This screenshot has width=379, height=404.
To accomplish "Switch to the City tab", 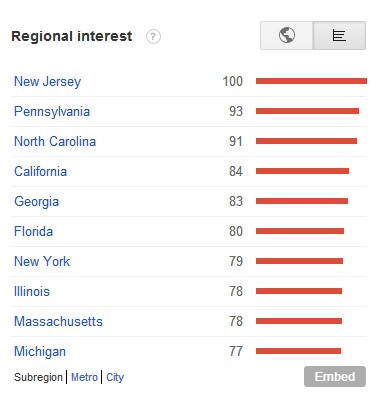I will click(115, 377).
